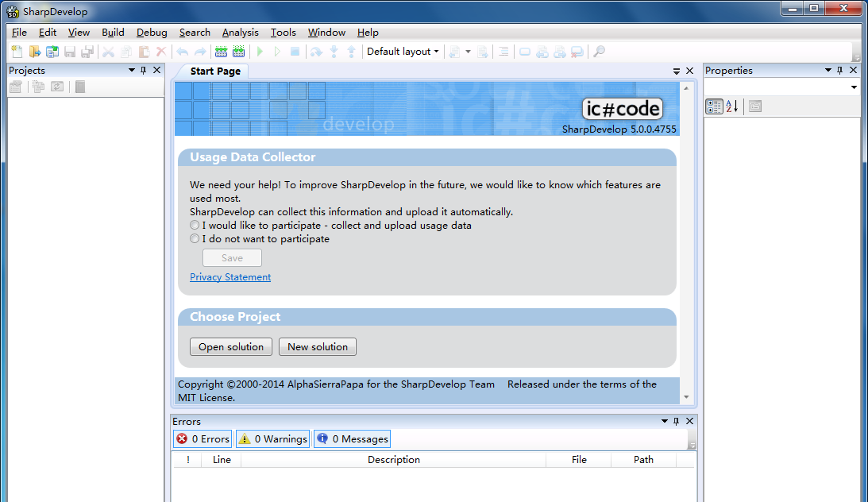Switch Properties to alphabetical sort icon
Image resolution: width=868 pixels, height=502 pixels.
pyautogui.click(x=731, y=106)
